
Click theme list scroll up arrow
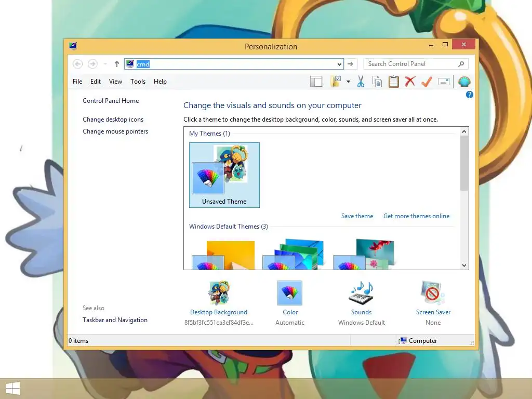(464, 131)
